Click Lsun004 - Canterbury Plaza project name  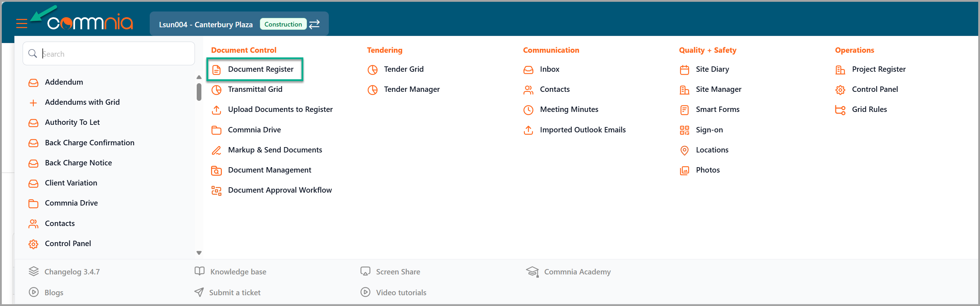coord(206,25)
